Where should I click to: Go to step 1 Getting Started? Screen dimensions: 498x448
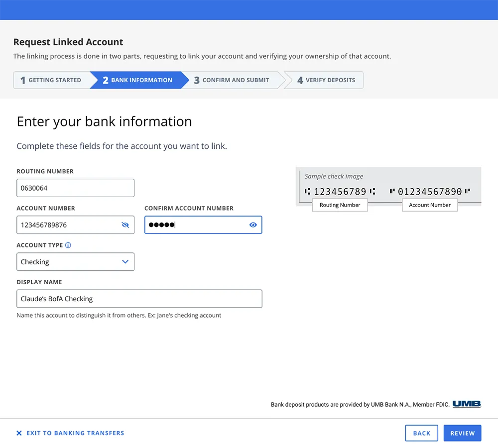[x=51, y=80]
